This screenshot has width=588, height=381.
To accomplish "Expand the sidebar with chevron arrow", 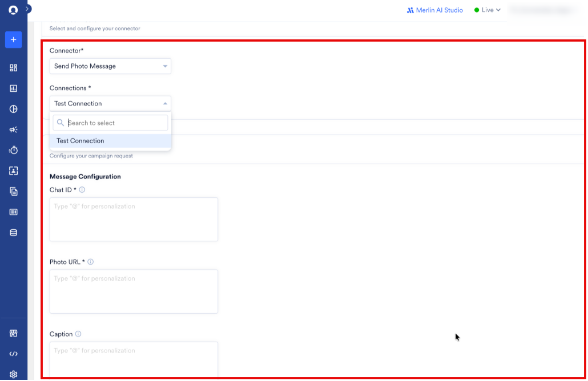I will pos(27,9).
